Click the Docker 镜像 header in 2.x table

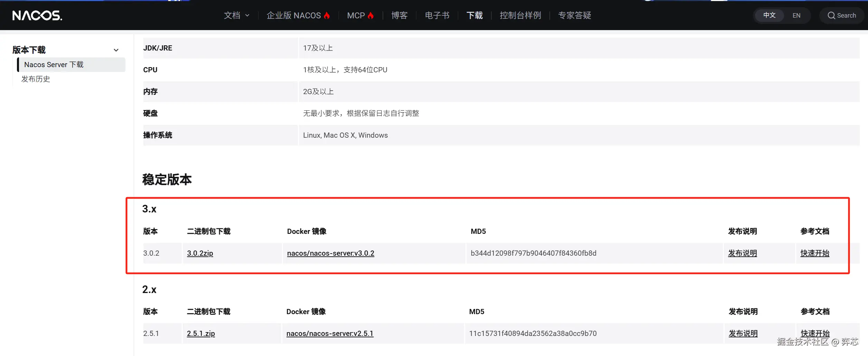(306, 312)
